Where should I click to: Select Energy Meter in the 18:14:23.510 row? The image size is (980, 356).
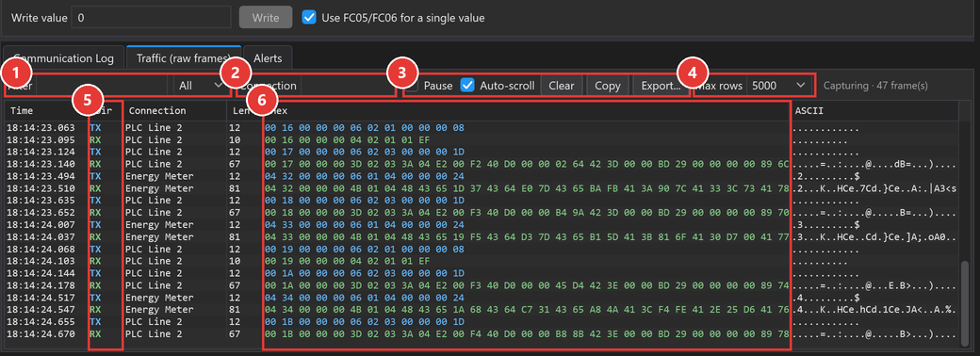pyautogui.click(x=158, y=188)
